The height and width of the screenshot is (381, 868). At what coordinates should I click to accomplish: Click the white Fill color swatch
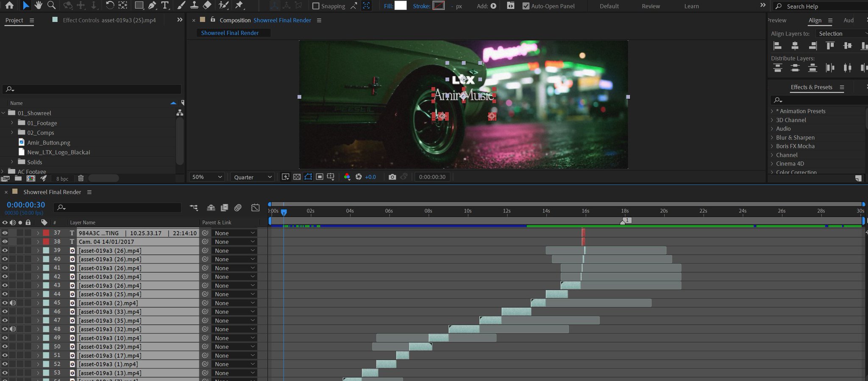(401, 6)
